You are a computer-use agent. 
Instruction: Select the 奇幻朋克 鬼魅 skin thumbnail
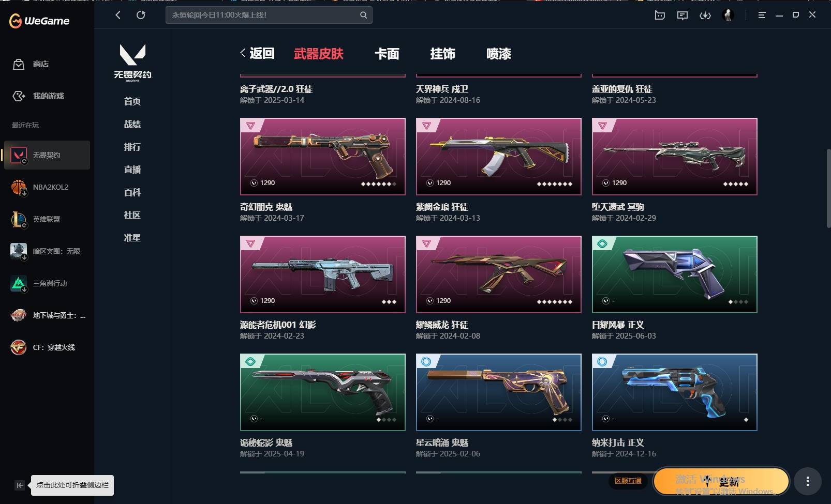click(x=323, y=157)
